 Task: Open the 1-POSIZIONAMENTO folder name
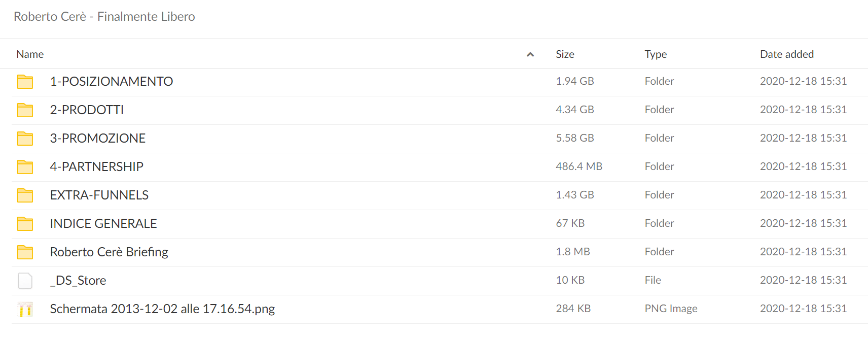[112, 81]
